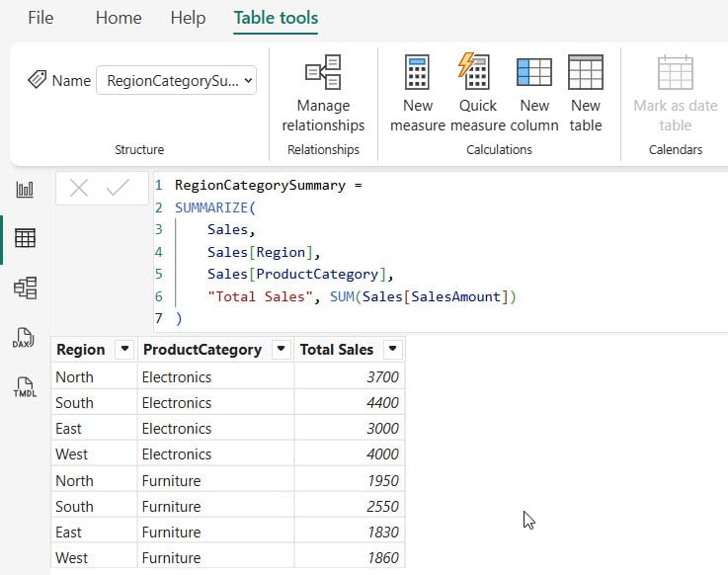Open TMDL view in sidebar

click(25, 387)
